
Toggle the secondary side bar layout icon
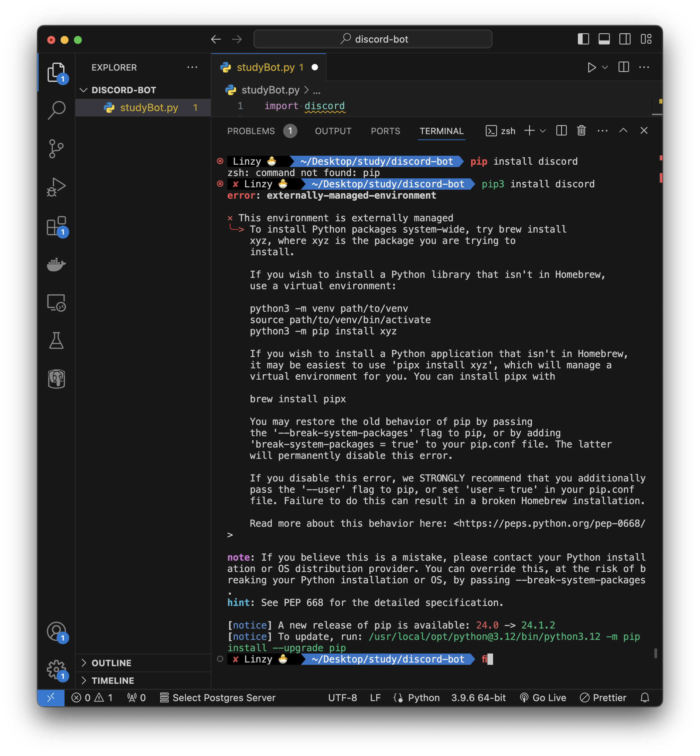coord(625,39)
